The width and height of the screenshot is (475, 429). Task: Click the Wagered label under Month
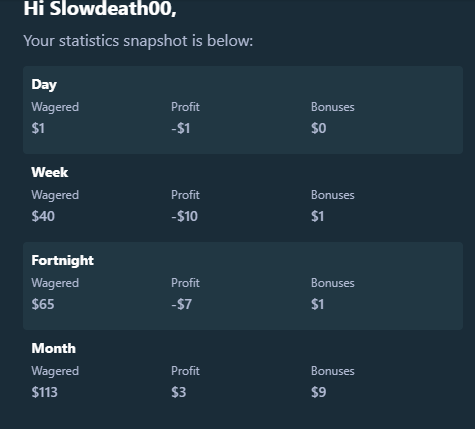pyautogui.click(x=55, y=371)
